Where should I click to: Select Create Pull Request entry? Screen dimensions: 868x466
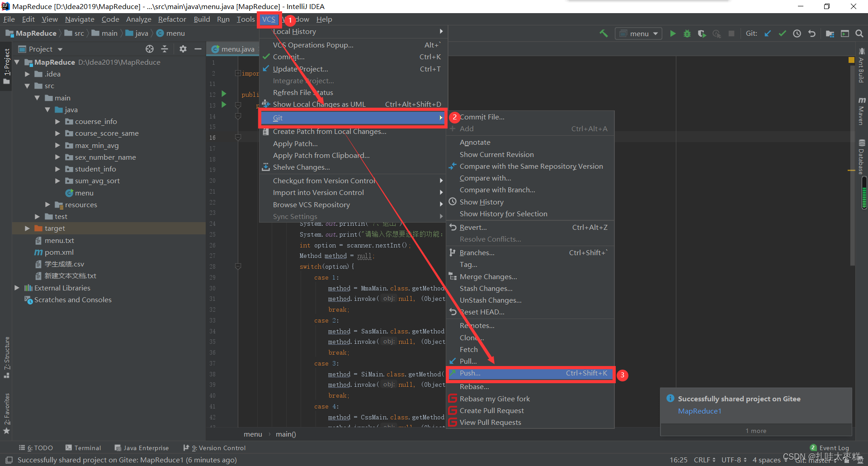(530, 410)
